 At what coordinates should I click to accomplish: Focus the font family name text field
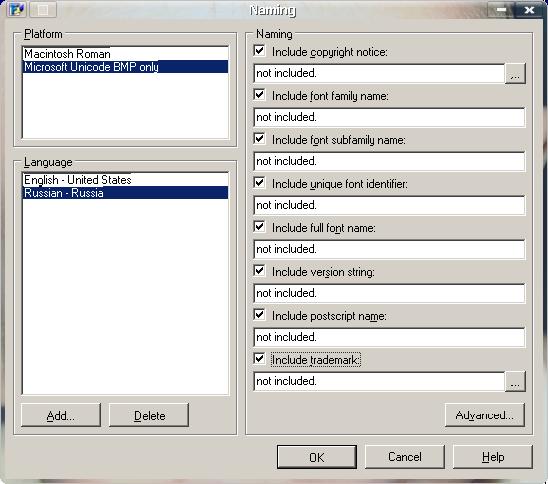tap(389, 117)
